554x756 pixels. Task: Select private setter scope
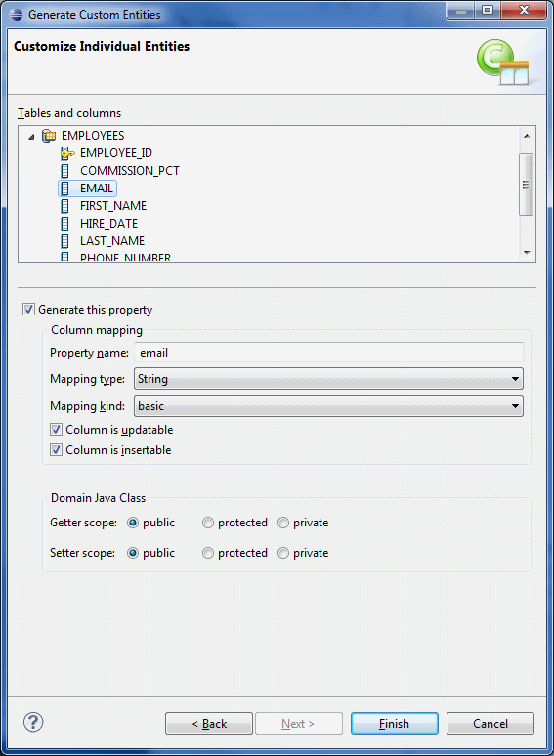point(283,553)
